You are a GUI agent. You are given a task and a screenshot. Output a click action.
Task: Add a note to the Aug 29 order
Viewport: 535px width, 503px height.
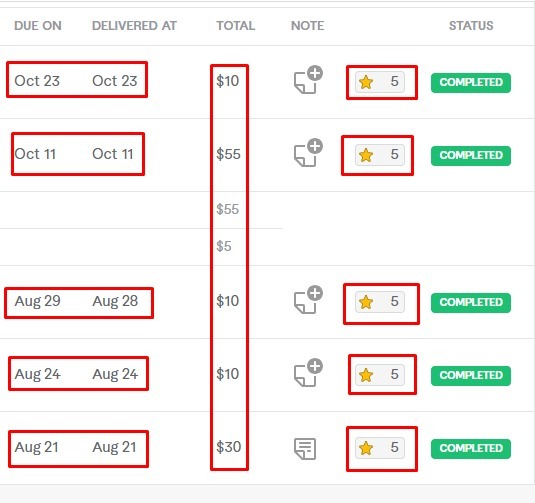tap(308, 299)
